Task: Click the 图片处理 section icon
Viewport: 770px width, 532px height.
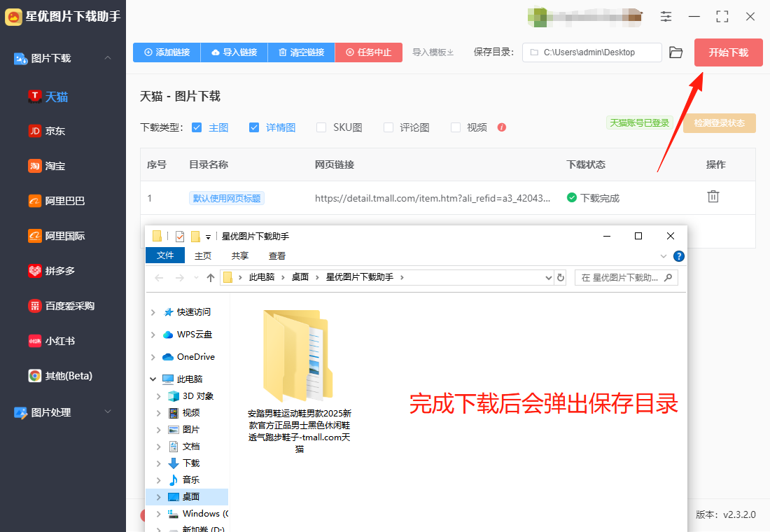Action: 20,412
